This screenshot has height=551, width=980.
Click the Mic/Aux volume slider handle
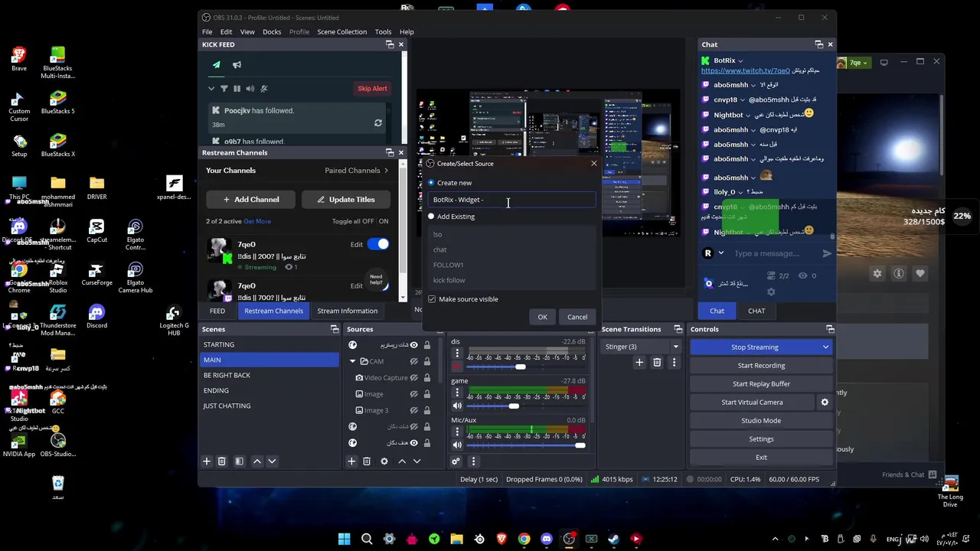(580, 445)
